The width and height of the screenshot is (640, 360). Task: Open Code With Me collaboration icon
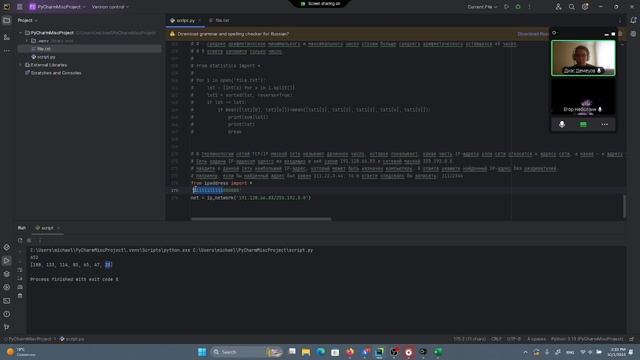(x=558, y=7)
